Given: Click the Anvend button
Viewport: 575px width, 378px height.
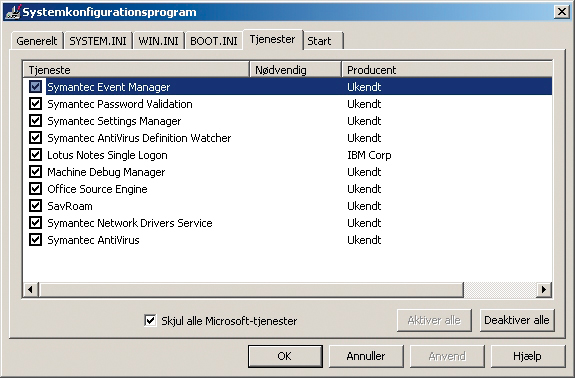Looking at the screenshot, I should click(x=447, y=356).
